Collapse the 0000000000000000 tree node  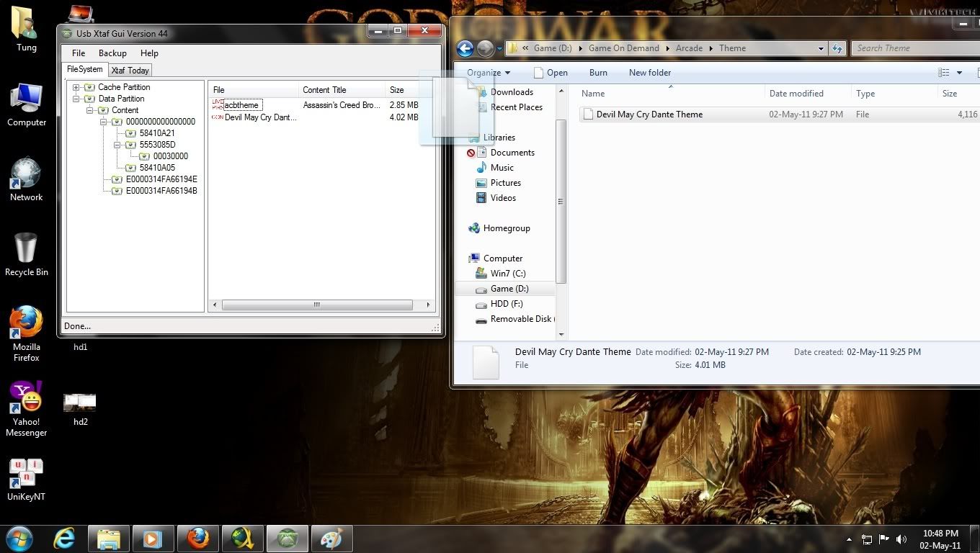pyautogui.click(x=104, y=122)
